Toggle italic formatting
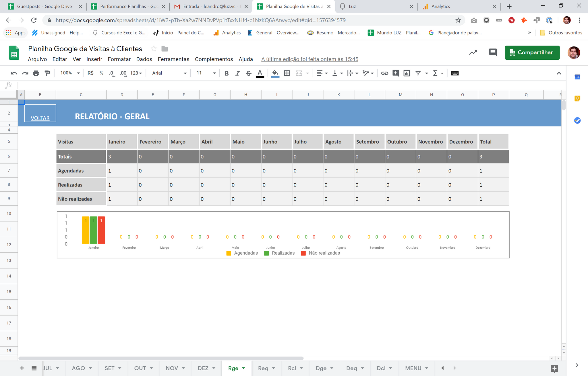This screenshot has width=588, height=376. (237, 73)
